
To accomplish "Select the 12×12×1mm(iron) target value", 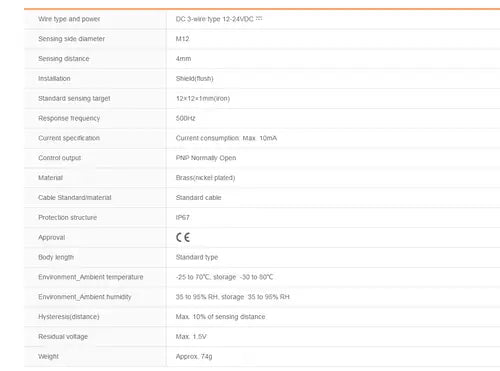I will [203, 98].
